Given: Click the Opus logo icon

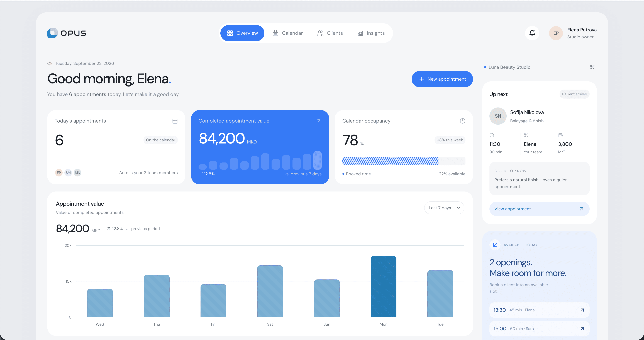Looking at the screenshot, I should [52, 33].
